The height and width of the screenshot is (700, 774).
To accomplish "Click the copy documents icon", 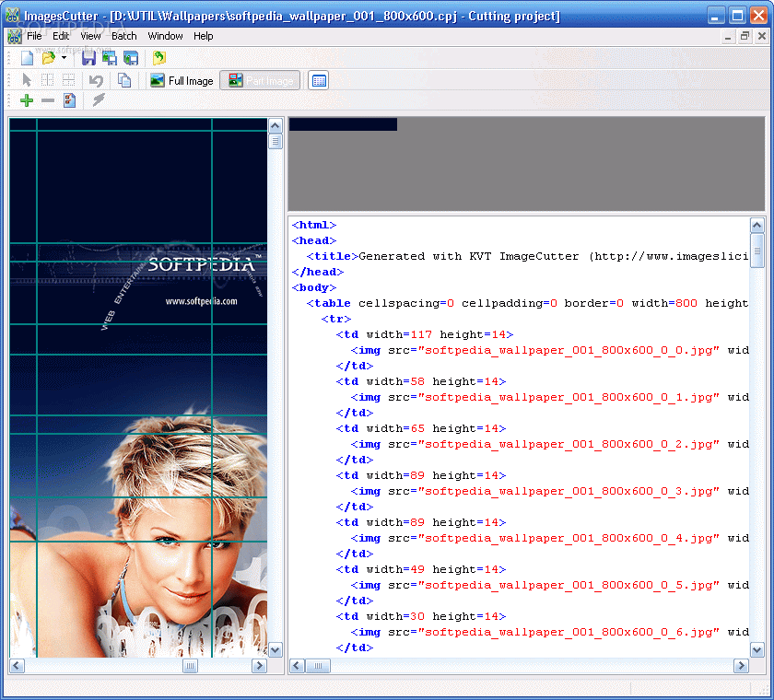I will tap(124, 80).
